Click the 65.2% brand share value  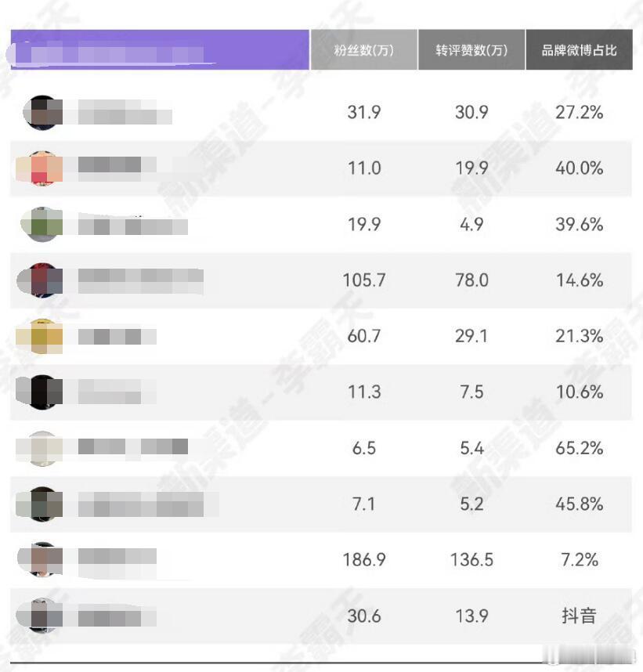point(579,448)
